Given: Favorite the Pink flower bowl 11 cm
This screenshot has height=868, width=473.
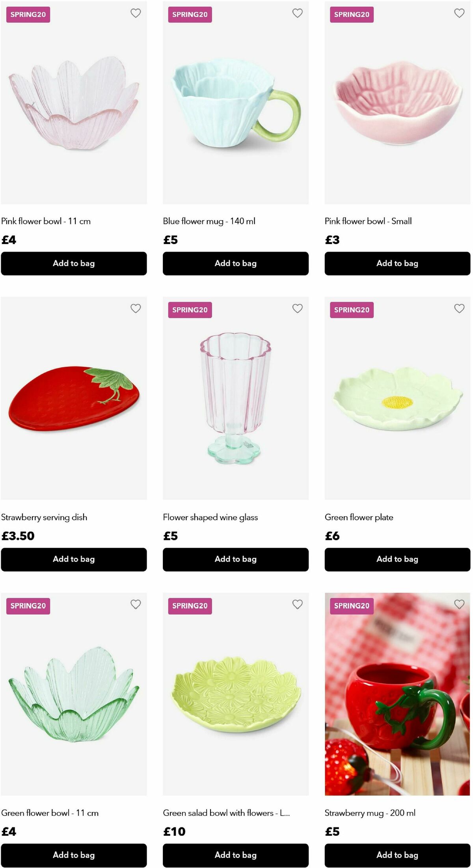Looking at the screenshot, I should [x=136, y=13].
